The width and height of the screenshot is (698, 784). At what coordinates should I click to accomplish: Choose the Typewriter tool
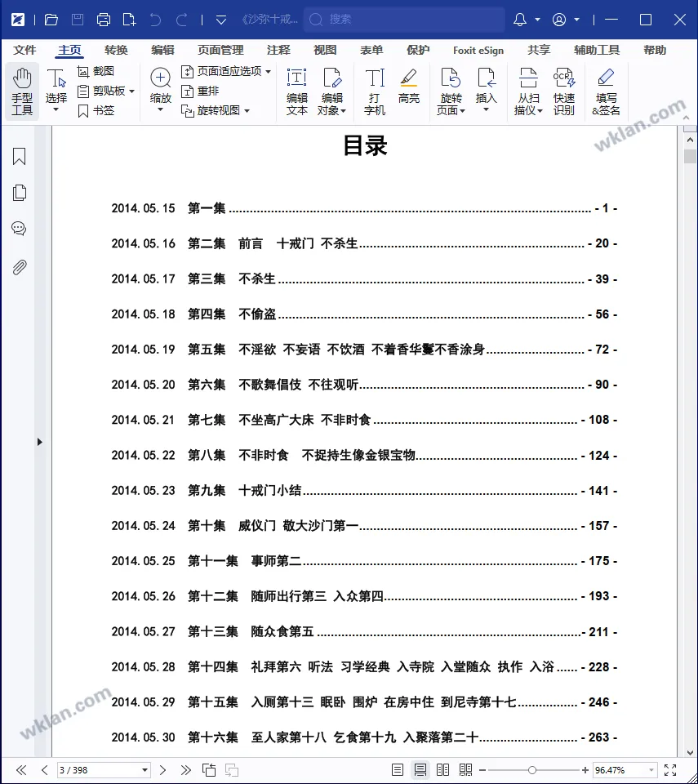[x=375, y=91]
